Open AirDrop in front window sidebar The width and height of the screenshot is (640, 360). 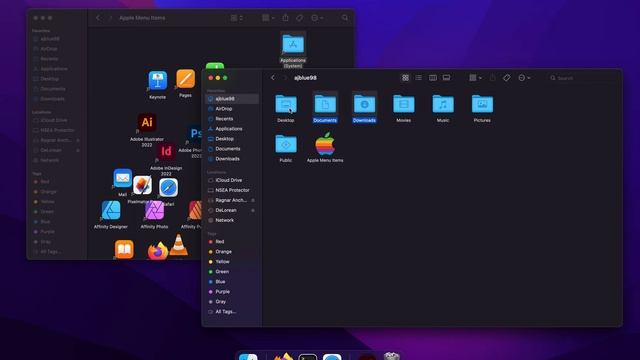point(232,109)
